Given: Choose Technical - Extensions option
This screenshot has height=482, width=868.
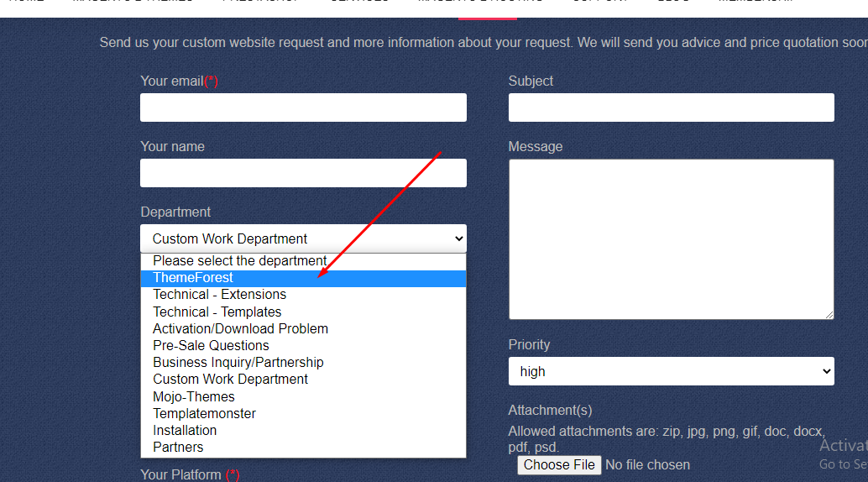Looking at the screenshot, I should [x=303, y=295].
